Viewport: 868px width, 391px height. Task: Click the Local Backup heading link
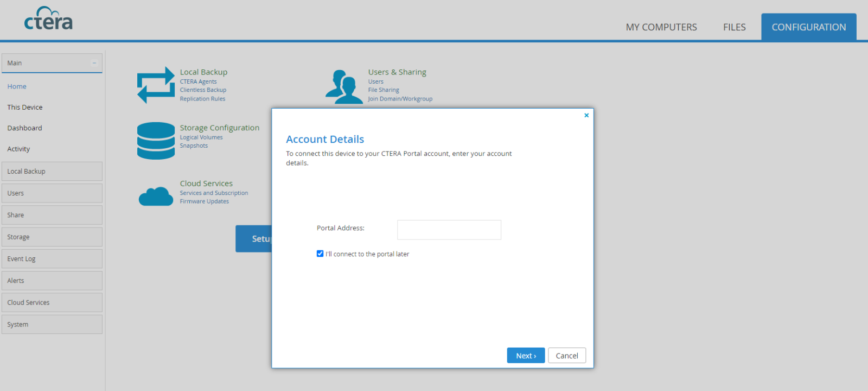pos(203,72)
